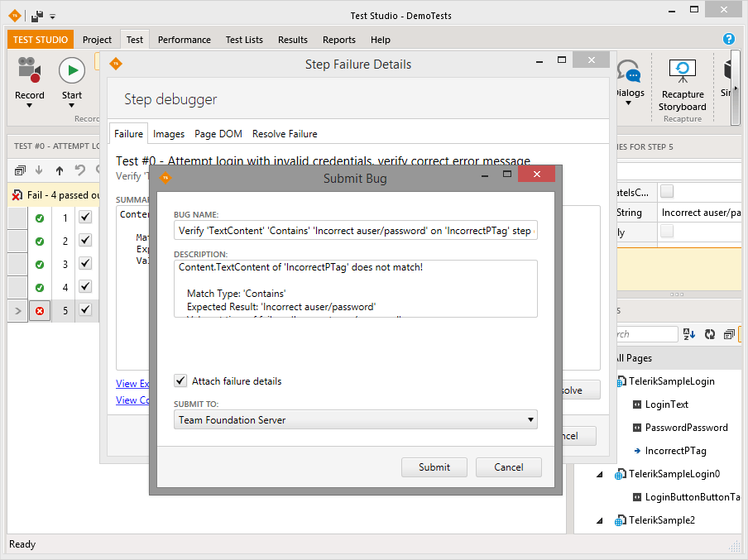Click the Dialogs speech bubble icon
The height and width of the screenshot is (560, 748).
[629, 70]
